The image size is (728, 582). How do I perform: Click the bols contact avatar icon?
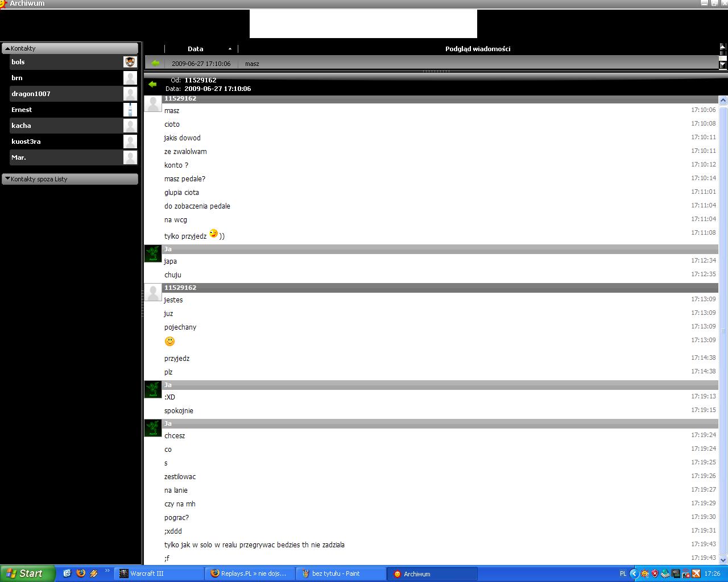[130, 62]
